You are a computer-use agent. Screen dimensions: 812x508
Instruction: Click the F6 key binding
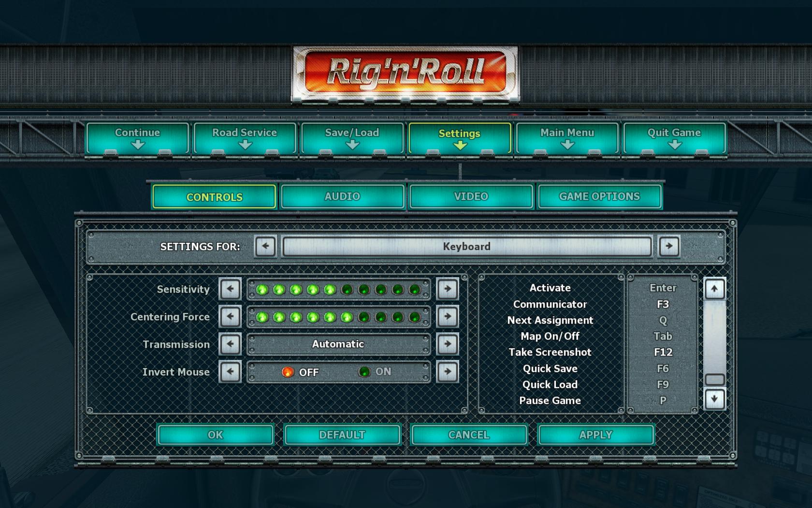pos(663,369)
